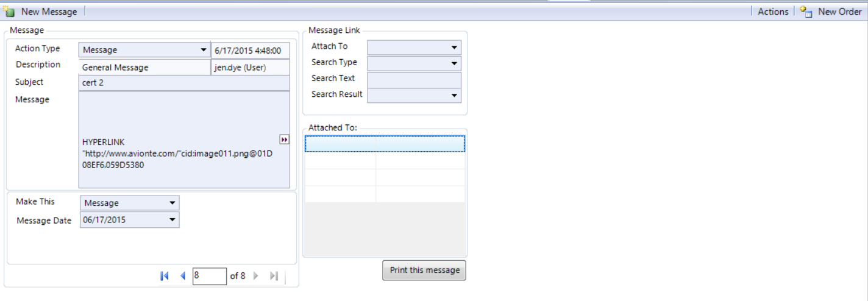Go to the first message record
Viewport: 868px width, 301px height.
[164, 276]
